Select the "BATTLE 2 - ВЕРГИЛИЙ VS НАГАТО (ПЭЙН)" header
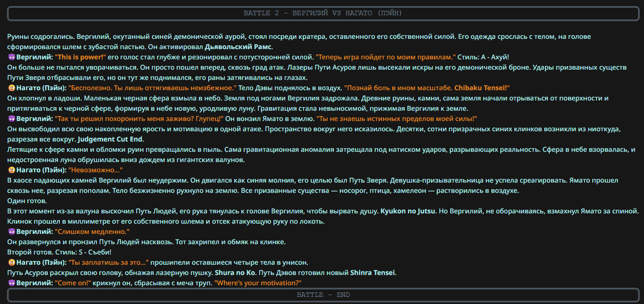This screenshot has height=304, width=644. click(x=323, y=13)
